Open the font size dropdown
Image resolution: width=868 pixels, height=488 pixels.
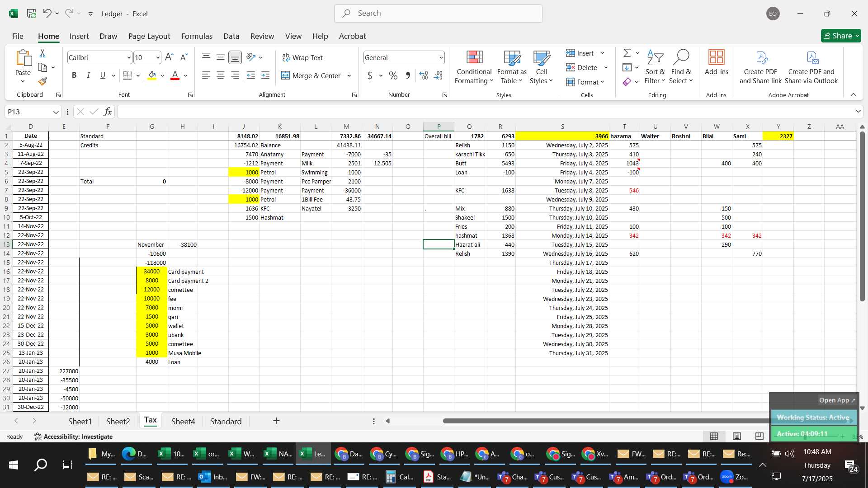click(157, 58)
